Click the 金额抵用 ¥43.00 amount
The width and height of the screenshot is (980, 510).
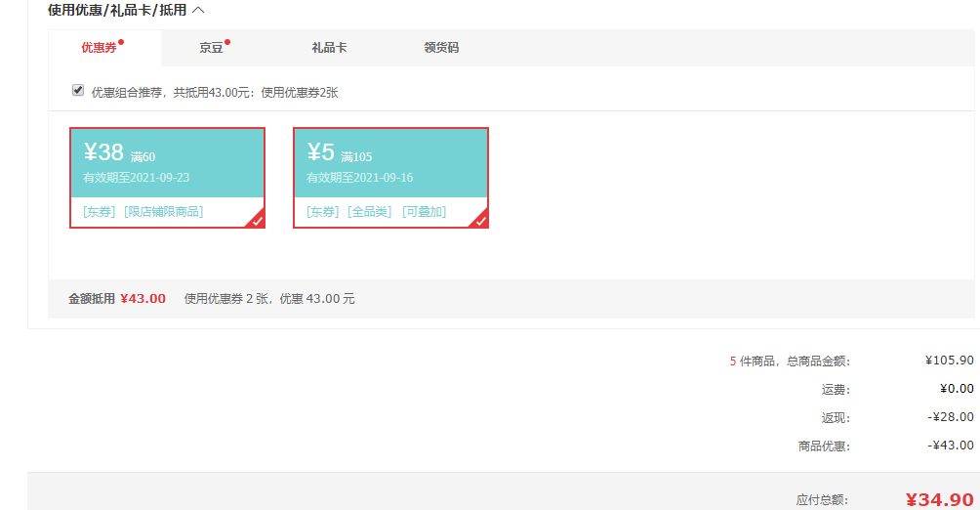point(143,299)
